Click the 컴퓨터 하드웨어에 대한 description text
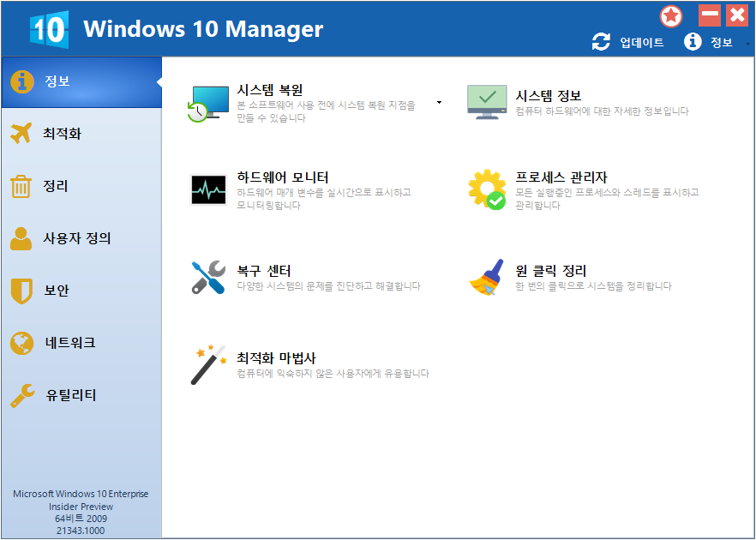 pos(603,111)
